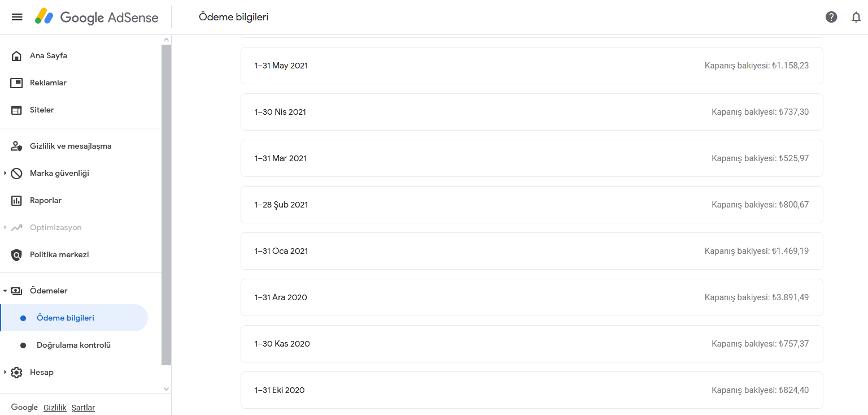Viewport: 868px width, 415px height.
Task: Select Ödeme bilgileri sidebar item
Action: pyautogui.click(x=74, y=318)
